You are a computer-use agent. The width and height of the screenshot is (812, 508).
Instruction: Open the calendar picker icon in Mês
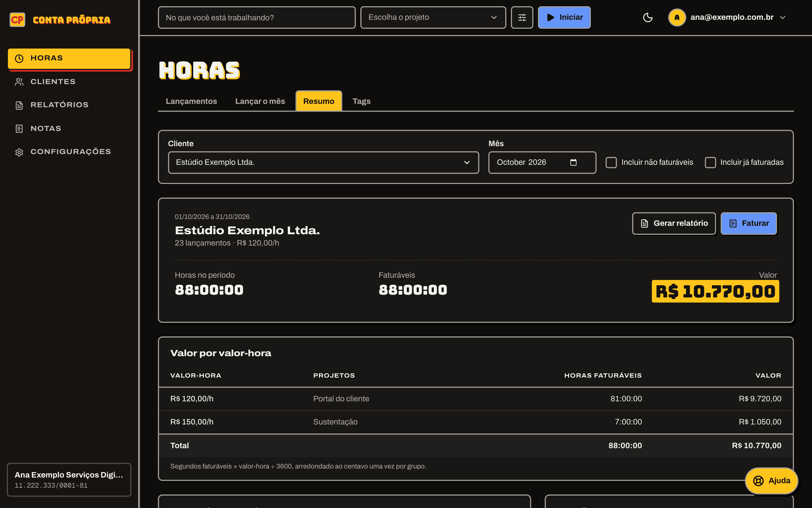[573, 162]
